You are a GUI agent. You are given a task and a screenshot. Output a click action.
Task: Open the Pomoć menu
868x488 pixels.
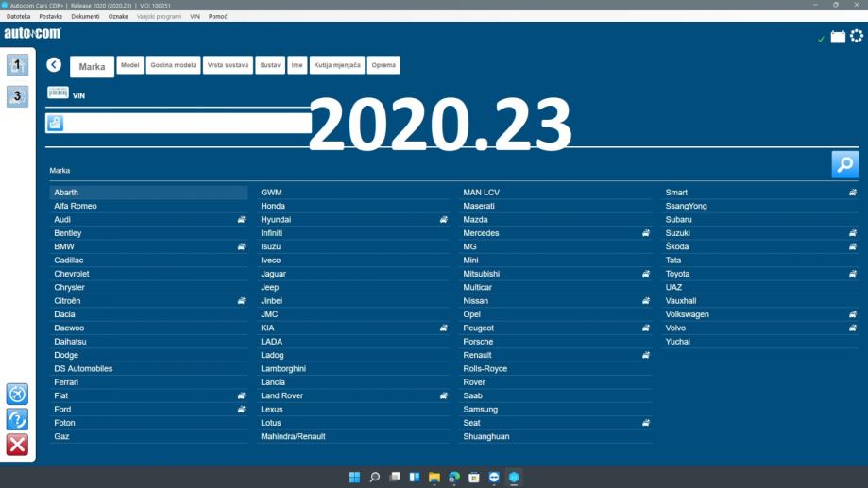[x=217, y=17]
